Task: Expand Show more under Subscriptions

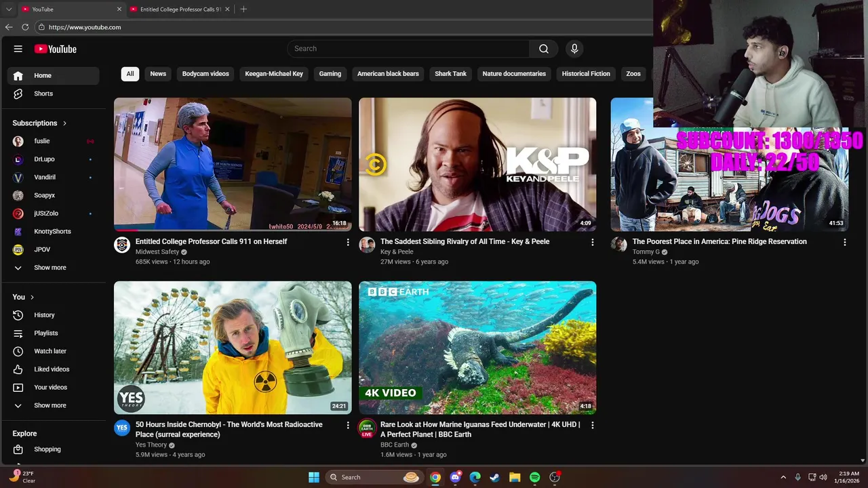Action: [53, 268]
